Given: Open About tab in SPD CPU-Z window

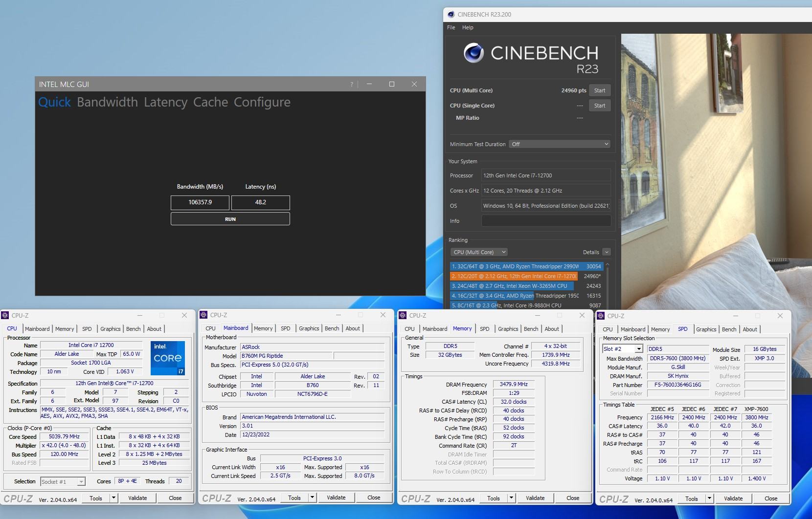Looking at the screenshot, I should [750, 329].
